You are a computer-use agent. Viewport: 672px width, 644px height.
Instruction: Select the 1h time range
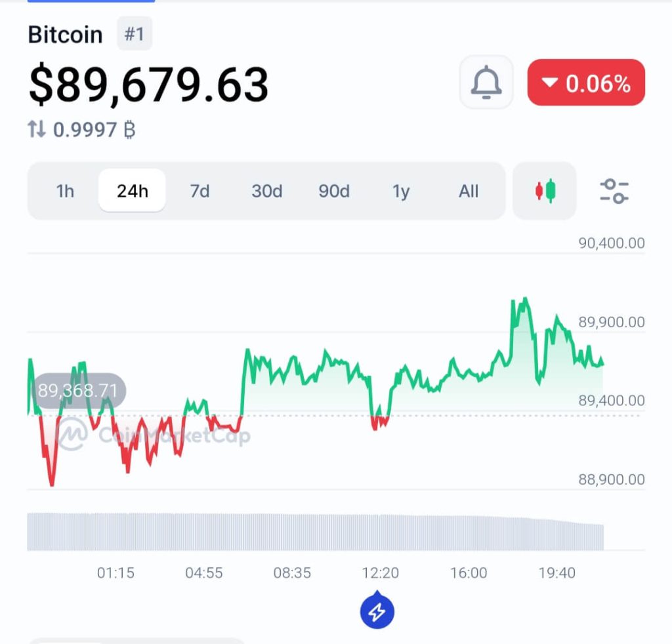pos(65,191)
